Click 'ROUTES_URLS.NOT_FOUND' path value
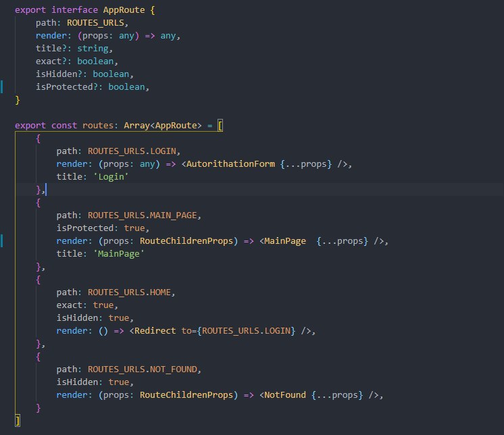The width and height of the screenshot is (504, 435). click(x=142, y=369)
